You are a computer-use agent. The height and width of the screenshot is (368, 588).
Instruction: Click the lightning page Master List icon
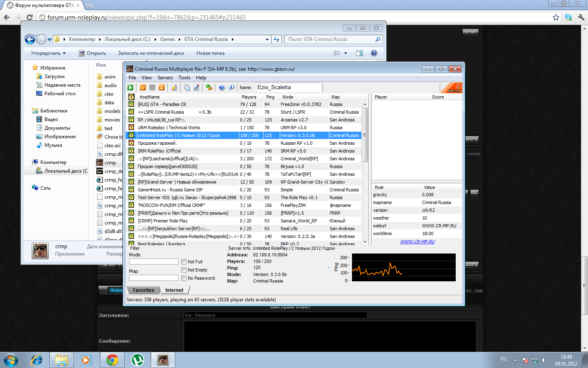(x=174, y=88)
